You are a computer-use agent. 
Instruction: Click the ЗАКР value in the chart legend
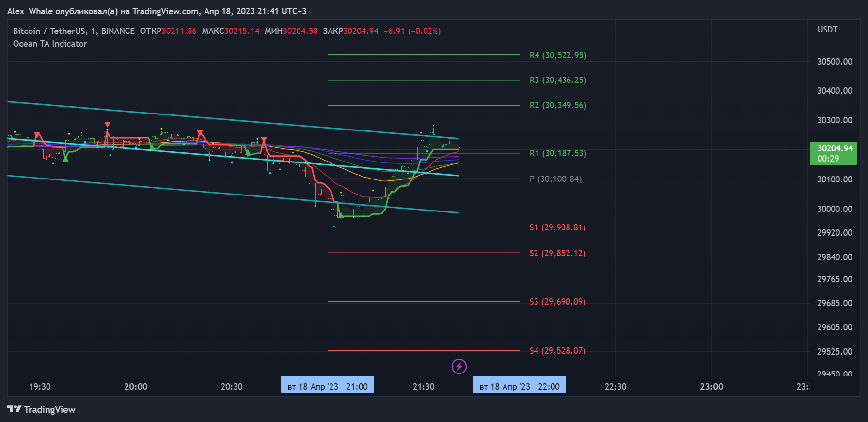361,31
